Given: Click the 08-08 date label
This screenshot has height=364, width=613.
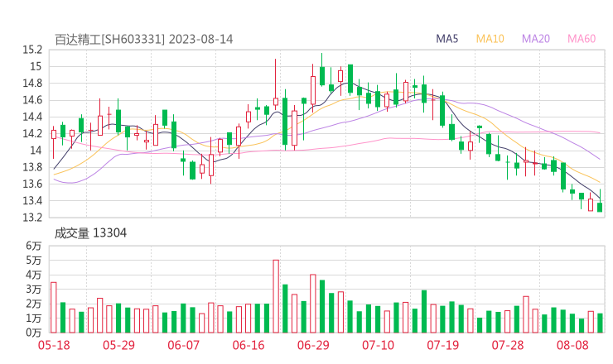Looking at the screenshot, I should (x=572, y=345).
